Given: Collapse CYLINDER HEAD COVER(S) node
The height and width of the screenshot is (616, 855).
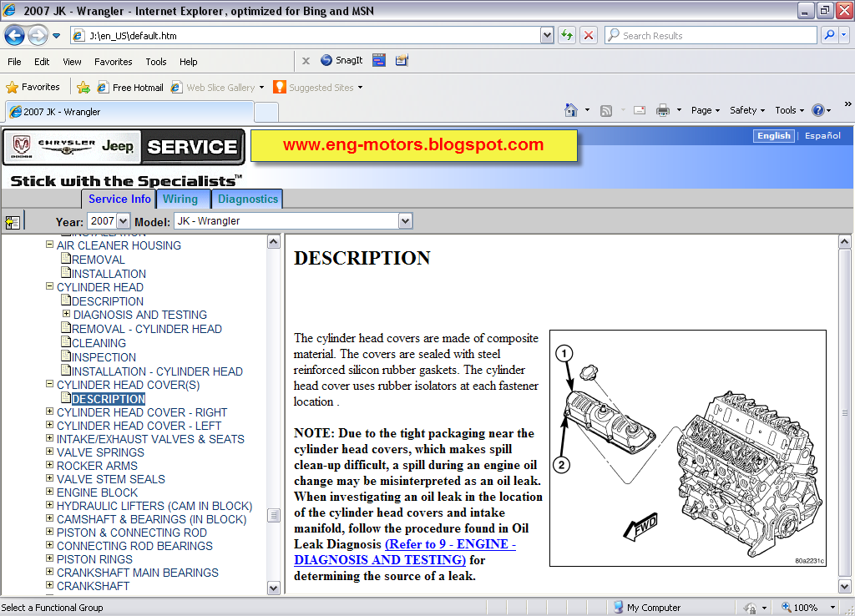Looking at the screenshot, I should [x=49, y=384].
